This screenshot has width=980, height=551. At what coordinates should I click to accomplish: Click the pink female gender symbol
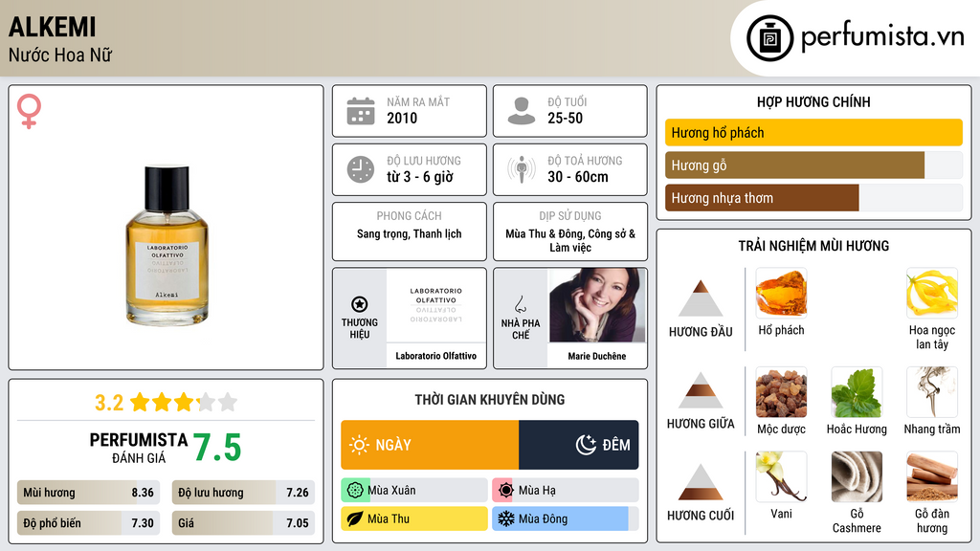click(x=29, y=111)
